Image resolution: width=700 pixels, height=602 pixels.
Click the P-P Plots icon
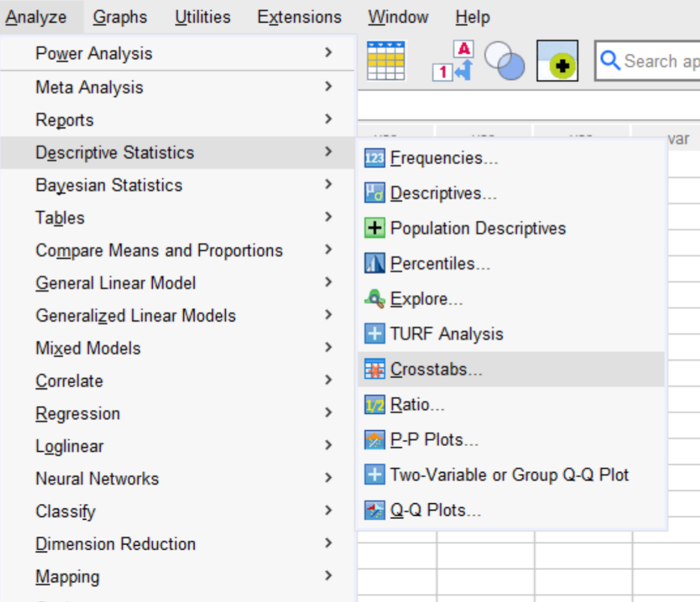(374, 440)
